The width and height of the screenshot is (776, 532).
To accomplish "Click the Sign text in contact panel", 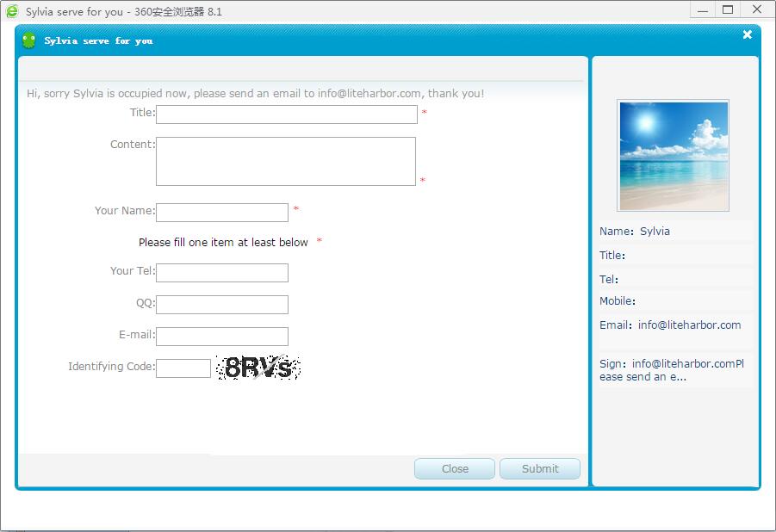I will click(672, 370).
